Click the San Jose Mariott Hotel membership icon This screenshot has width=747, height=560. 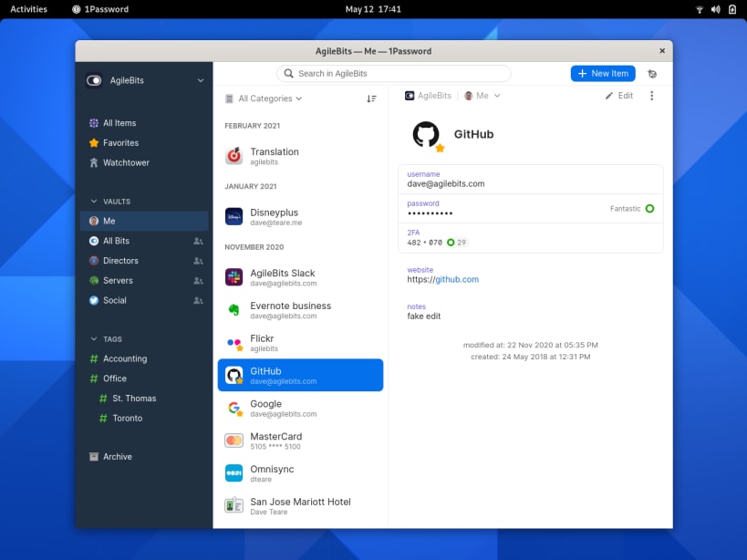(x=233, y=505)
